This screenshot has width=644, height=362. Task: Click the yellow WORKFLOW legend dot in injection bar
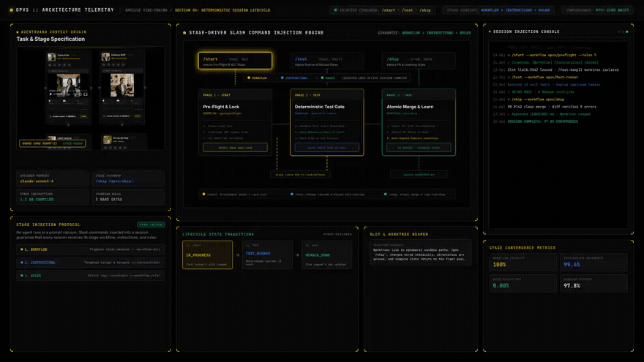click(x=249, y=78)
